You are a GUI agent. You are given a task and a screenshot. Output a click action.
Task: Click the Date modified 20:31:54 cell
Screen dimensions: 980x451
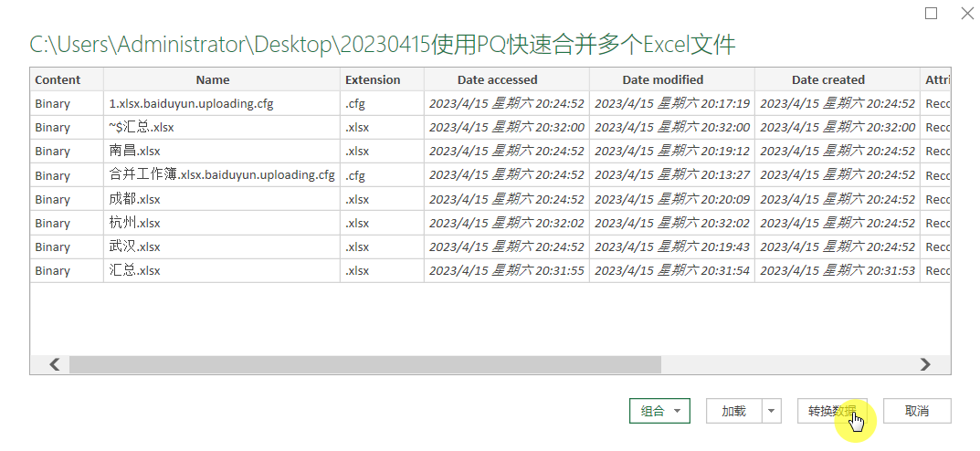671,270
